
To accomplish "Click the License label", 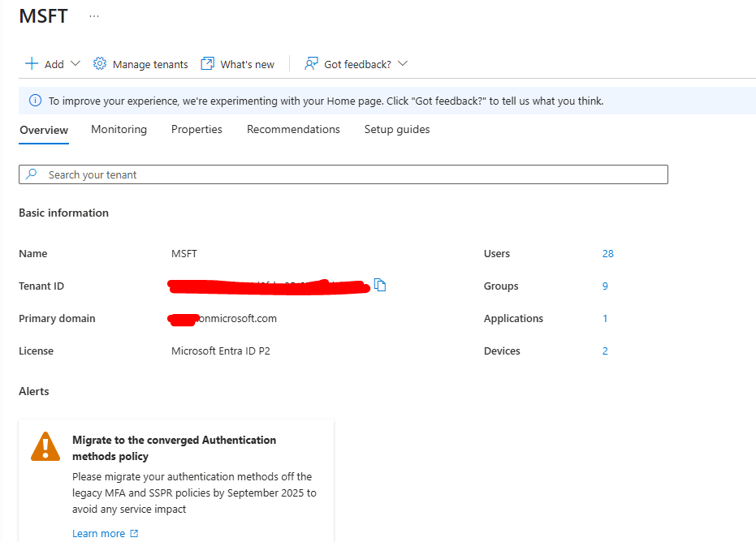I will point(37,351).
